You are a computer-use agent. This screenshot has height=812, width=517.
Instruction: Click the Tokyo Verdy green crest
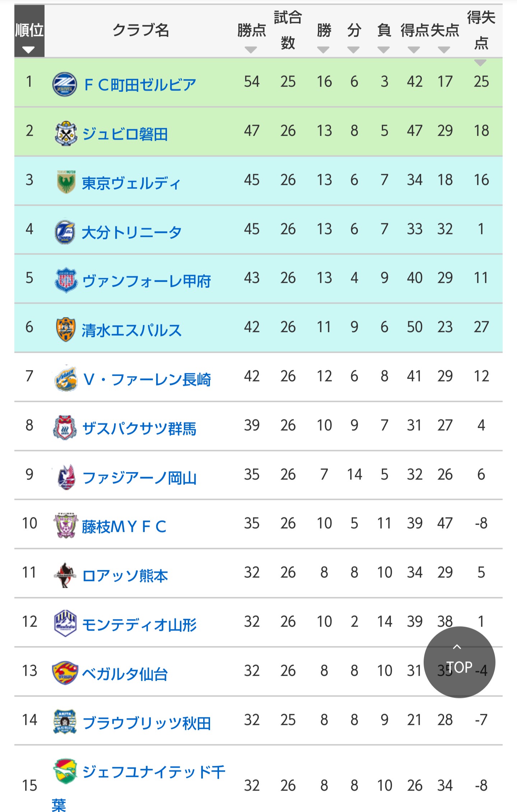[66, 182]
